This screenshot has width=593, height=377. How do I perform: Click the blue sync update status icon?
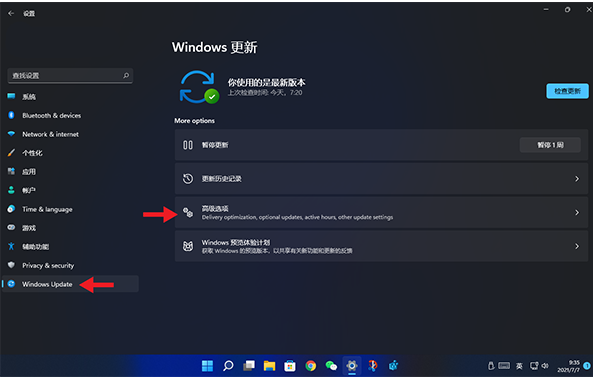tap(199, 87)
